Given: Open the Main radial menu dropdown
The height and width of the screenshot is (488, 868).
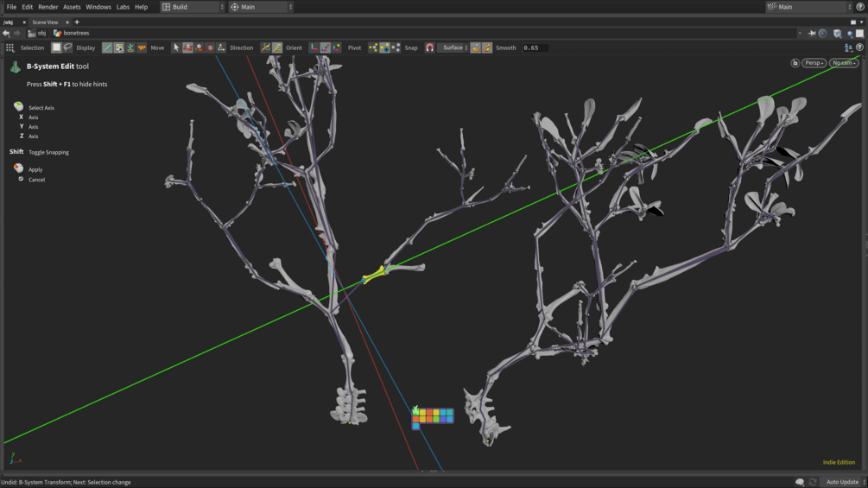Looking at the screenshot, I should point(262,7).
